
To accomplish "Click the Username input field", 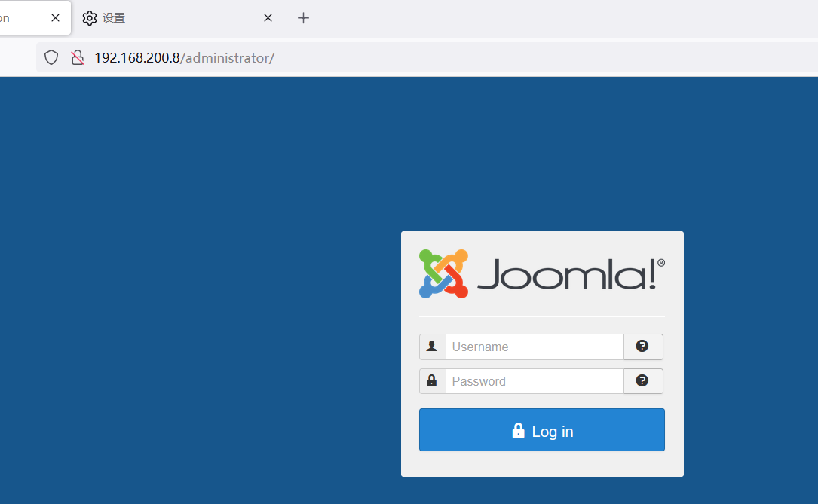I will pyautogui.click(x=535, y=347).
